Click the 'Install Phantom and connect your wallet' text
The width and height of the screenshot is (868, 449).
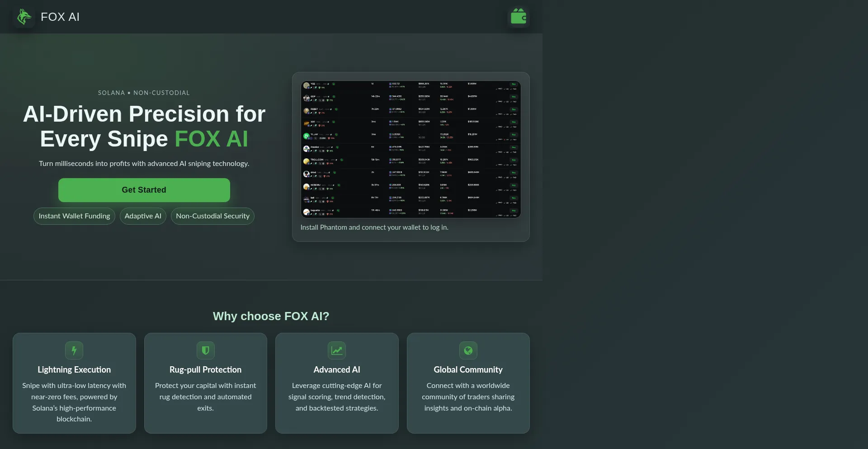374,227
